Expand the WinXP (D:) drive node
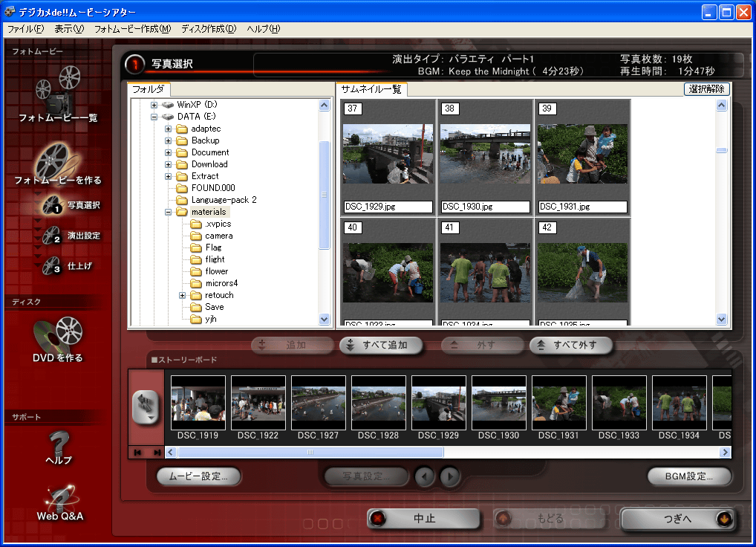The image size is (756, 547). tap(154, 105)
